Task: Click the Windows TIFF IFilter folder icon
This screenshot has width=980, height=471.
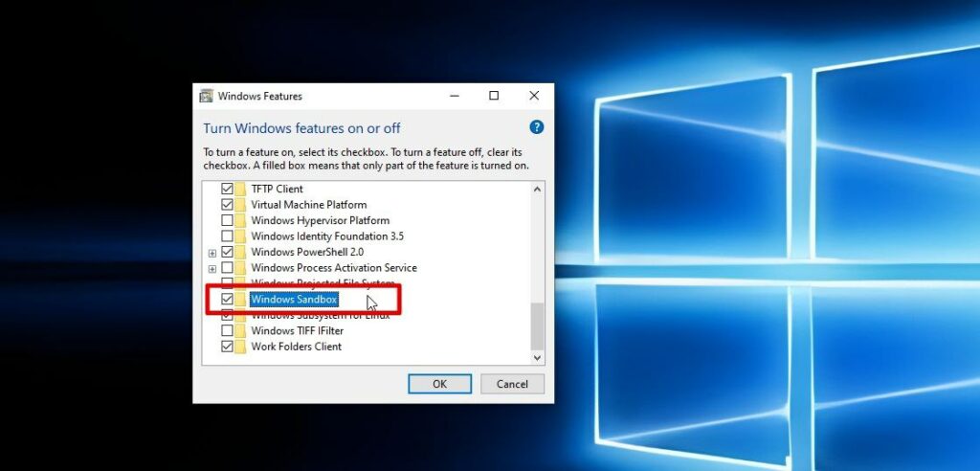Action: (240, 331)
